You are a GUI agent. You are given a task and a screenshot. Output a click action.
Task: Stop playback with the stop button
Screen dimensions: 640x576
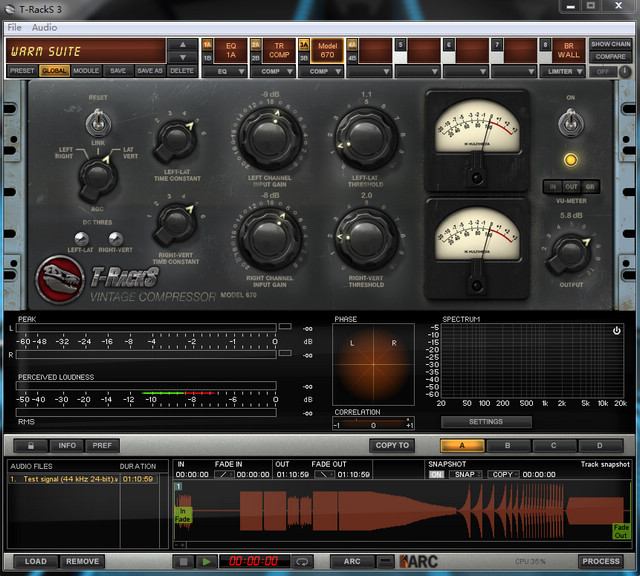pyautogui.click(x=183, y=562)
